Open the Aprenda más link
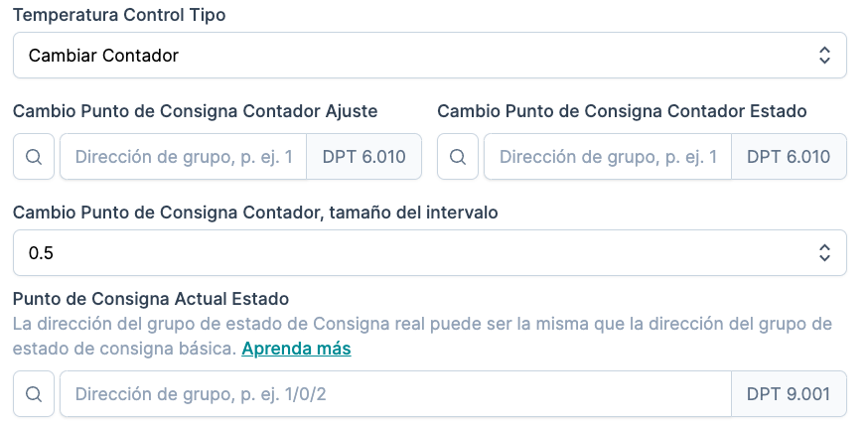The image size is (868, 428). (x=296, y=350)
